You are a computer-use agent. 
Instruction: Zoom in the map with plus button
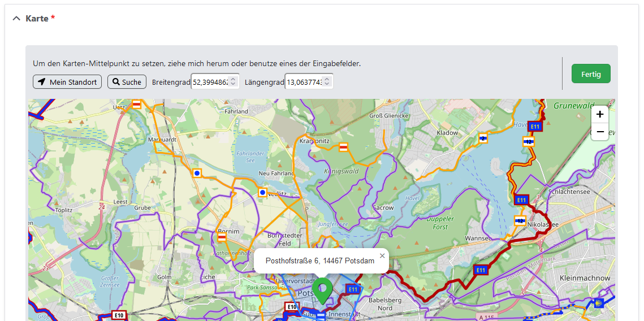pyautogui.click(x=600, y=114)
